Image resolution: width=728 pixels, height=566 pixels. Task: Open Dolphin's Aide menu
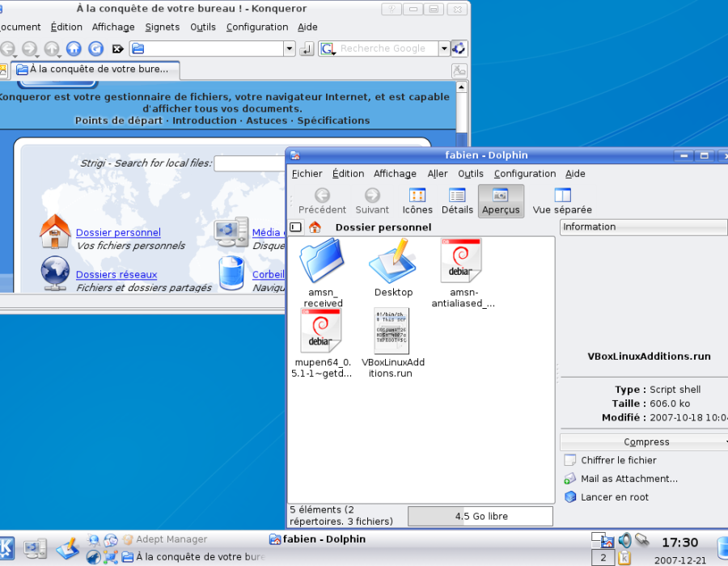click(x=575, y=174)
